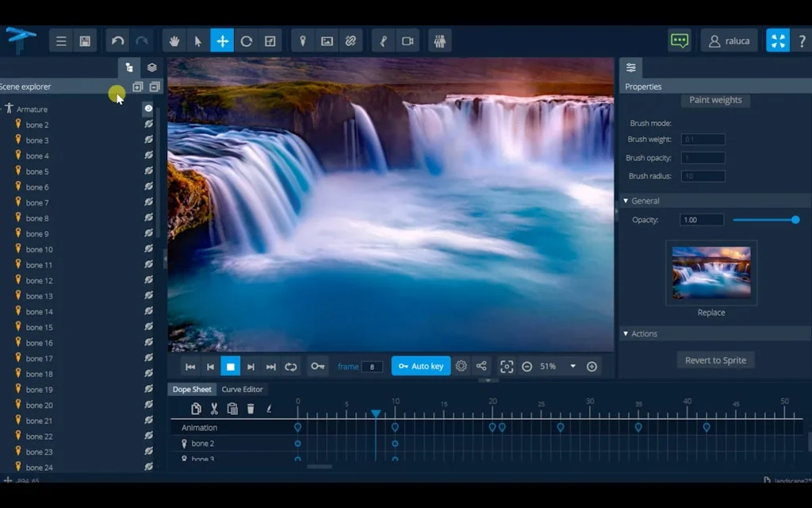The width and height of the screenshot is (812, 508).
Task: Click the Paint weights button
Action: [x=715, y=100]
